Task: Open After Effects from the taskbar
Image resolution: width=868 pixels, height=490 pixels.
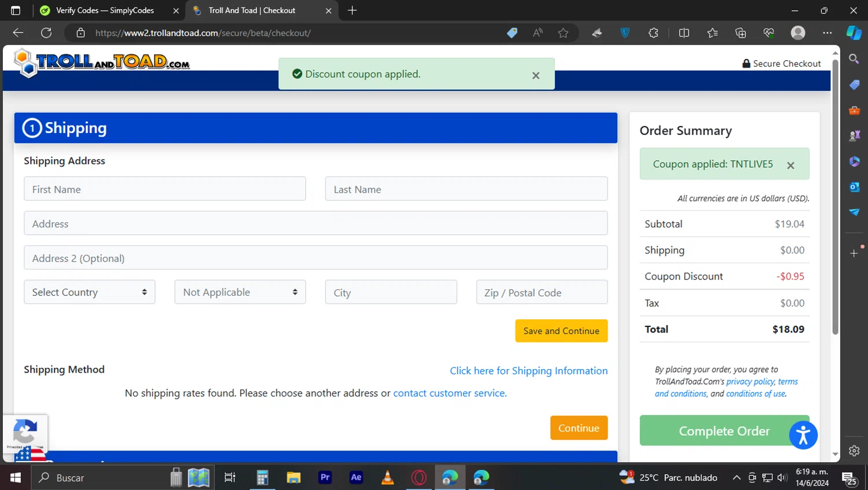Action: point(356,477)
